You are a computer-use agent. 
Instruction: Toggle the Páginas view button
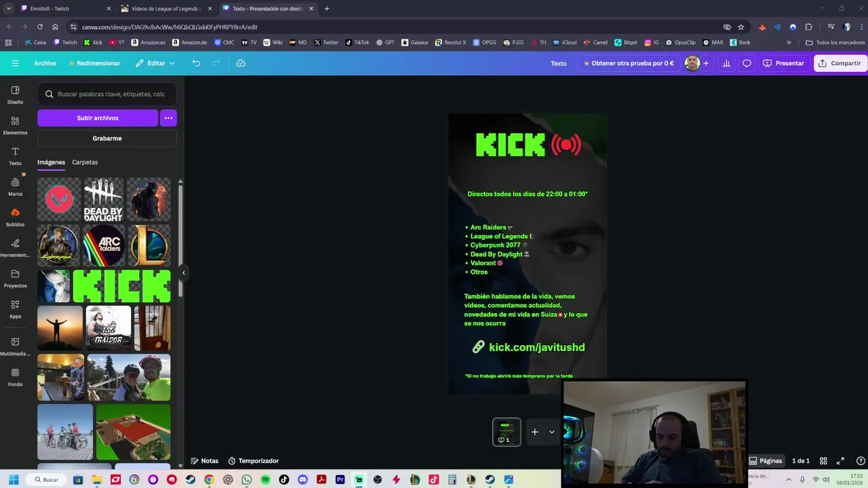pos(765,461)
